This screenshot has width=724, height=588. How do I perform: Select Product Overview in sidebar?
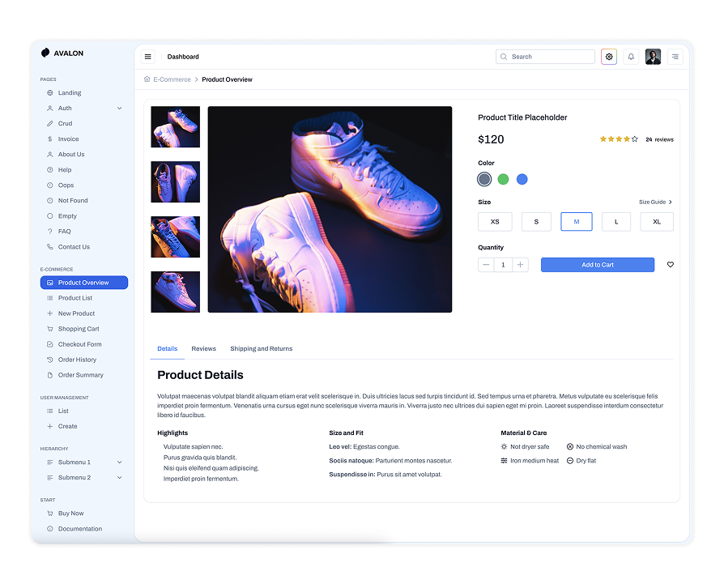[x=83, y=283]
